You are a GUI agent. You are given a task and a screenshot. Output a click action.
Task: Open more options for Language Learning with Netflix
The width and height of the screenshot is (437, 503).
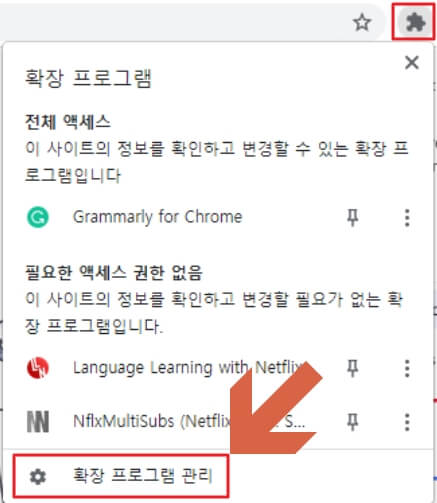[x=407, y=368]
